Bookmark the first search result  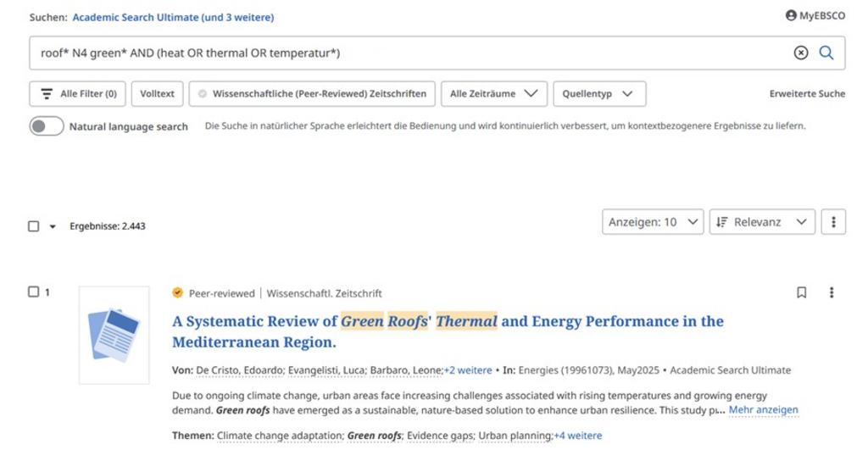(x=802, y=292)
